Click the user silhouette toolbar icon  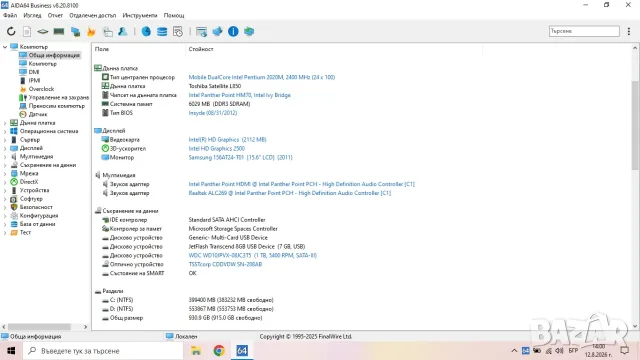(x=122, y=31)
